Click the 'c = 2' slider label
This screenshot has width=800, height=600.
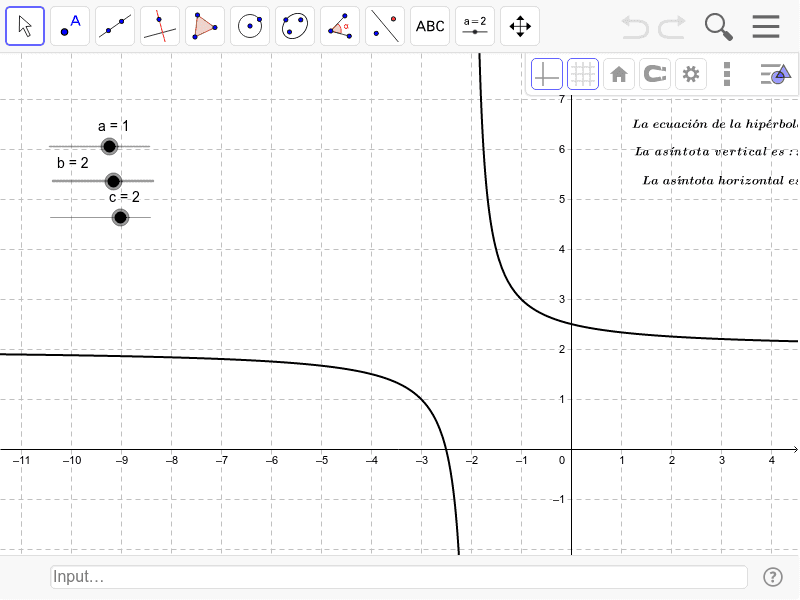[124, 197]
